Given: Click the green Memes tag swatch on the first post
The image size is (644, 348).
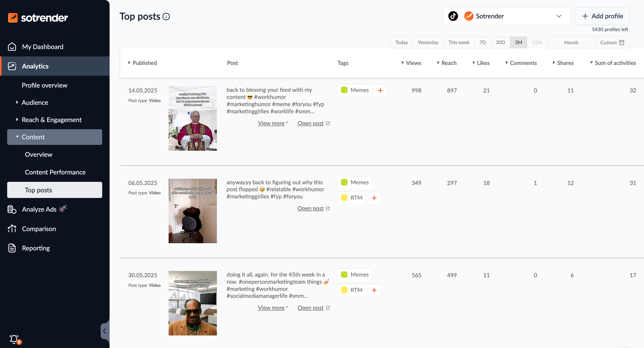Looking at the screenshot, I should coord(344,90).
